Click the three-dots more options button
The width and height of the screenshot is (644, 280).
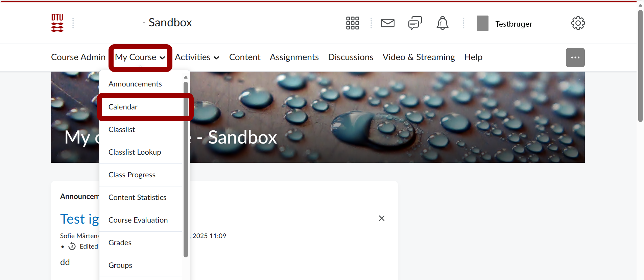[x=575, y=57]
